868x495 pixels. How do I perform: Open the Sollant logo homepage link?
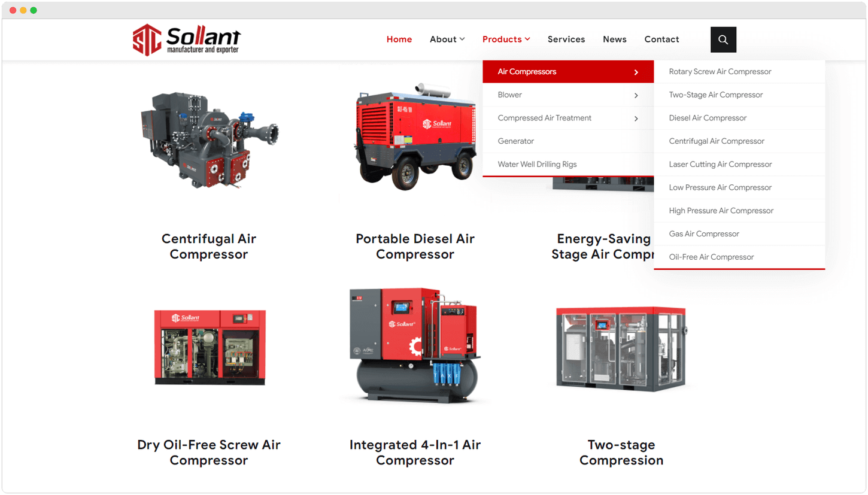187,40
